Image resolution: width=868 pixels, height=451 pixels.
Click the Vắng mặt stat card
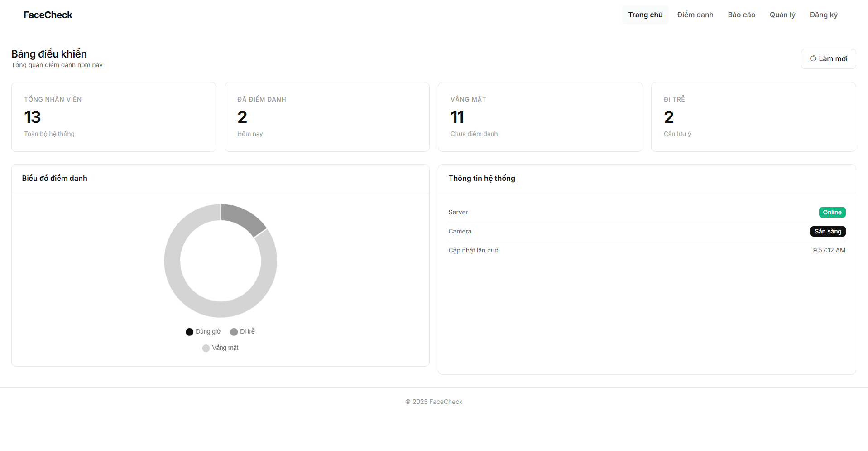point(540,117)
